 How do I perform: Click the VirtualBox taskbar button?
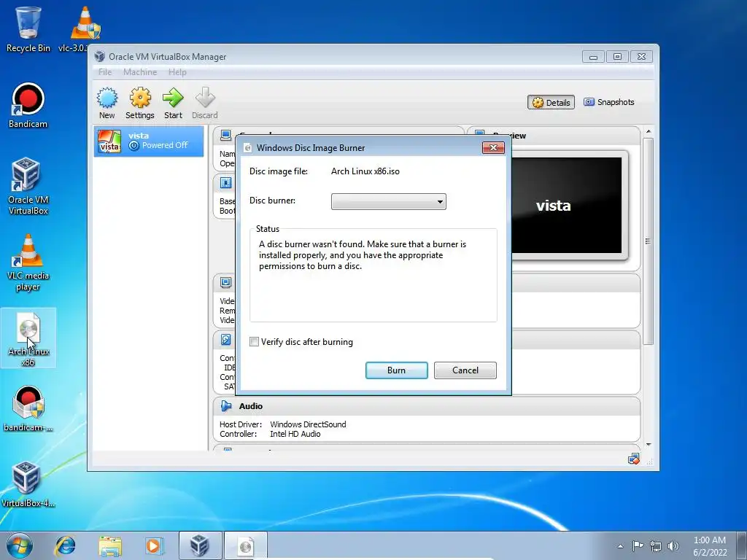tap(200, 545)
